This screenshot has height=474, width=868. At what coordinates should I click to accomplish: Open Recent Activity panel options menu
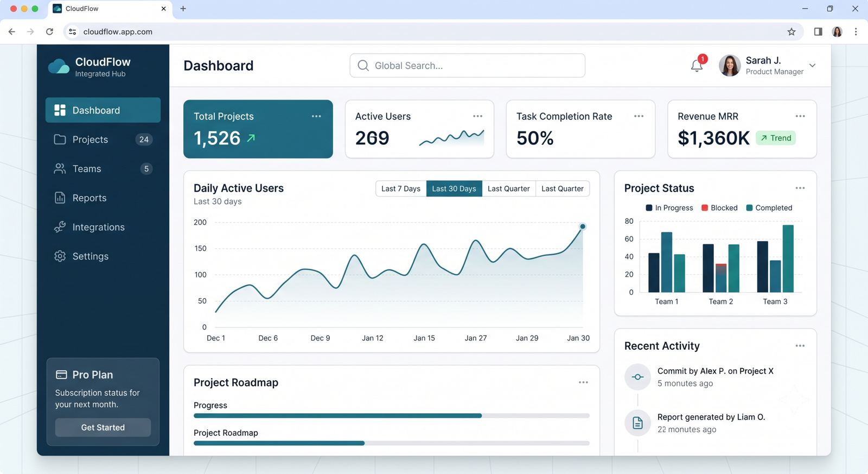(800, 346)
